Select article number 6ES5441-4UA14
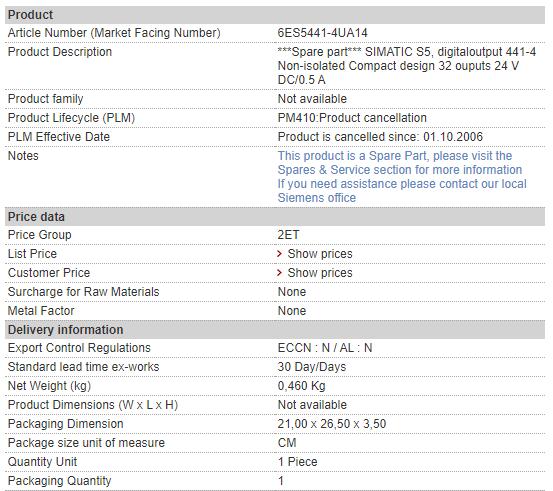553x491 pixels. 322,33
